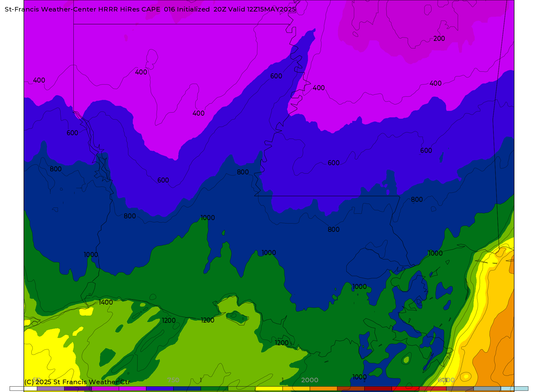
Task: Click the 2000 legend value label
Action: tap(310, 380)
